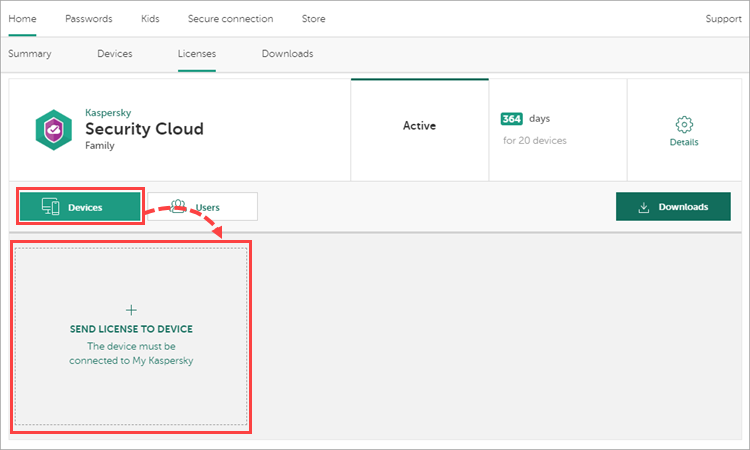Screen dimensions: 750x450
Task: Open the Devices sub-tab under Home
Action: tap(115, 54)
